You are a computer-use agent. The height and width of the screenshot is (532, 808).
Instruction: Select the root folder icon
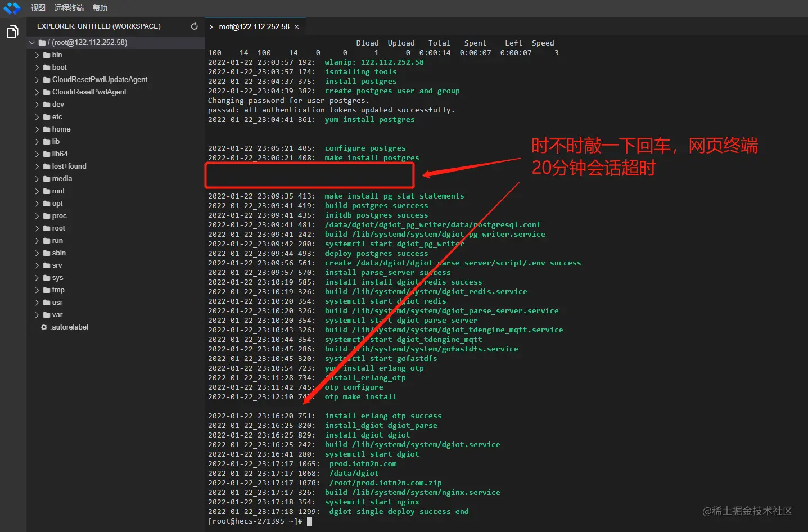(x=47, y=228)
